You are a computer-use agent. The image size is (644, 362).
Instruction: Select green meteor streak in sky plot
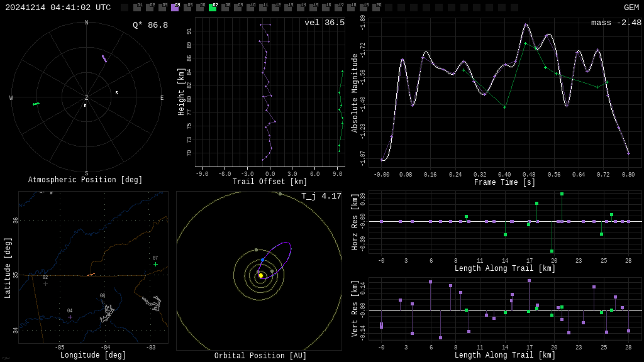tap(36, 104)
